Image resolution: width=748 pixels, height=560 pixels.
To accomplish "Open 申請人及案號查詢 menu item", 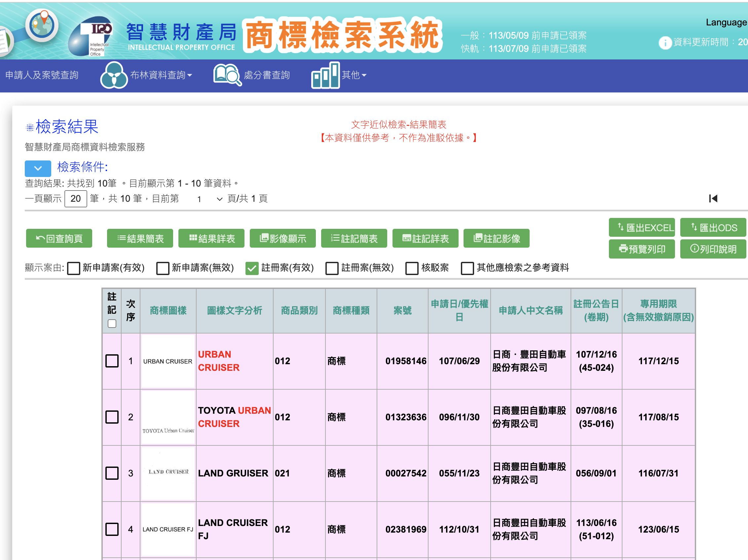I will (x=42, y=75).
